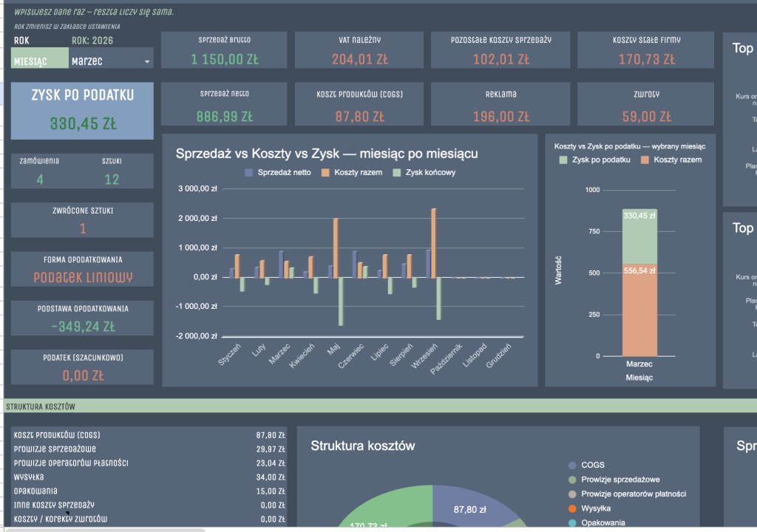The height and width of the screenshot is (532, 757).
Task: Click the Zamówienia count 4
Action: click(40, 180)
